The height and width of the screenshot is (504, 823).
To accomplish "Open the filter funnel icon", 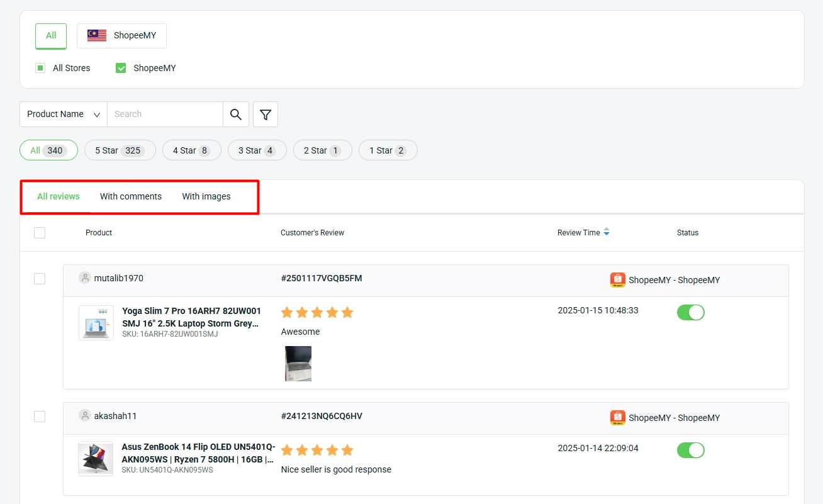I will [265, 114].
